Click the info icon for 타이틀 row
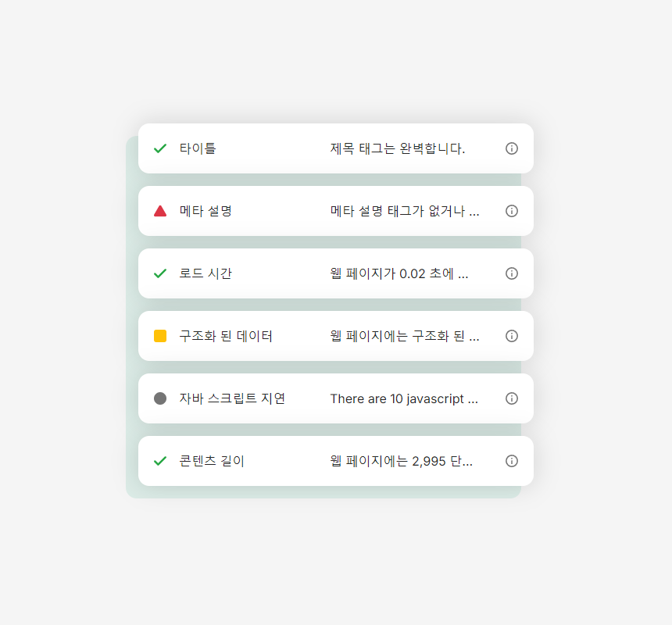 [511, 148]
